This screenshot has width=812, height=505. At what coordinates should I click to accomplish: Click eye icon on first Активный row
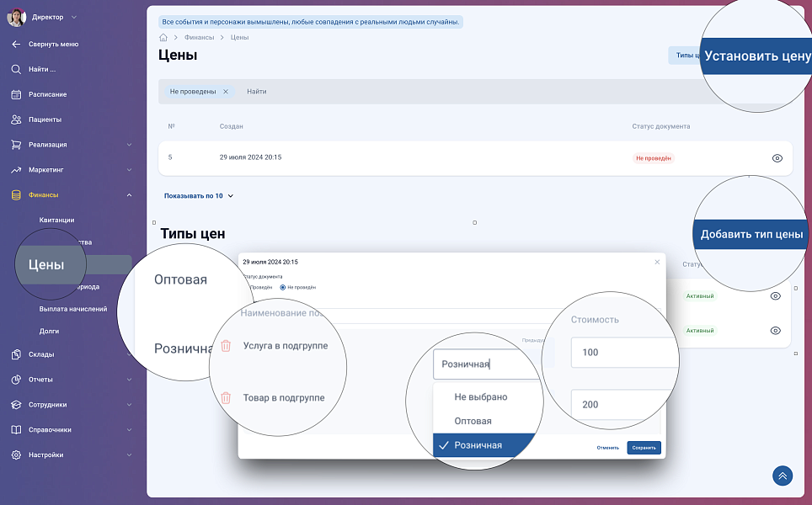[x=776, y=296]
